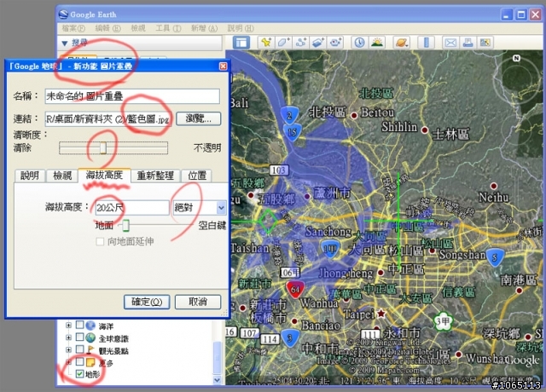Select the Add Path tool
The image size is (546, 392).
click(301, 43)
